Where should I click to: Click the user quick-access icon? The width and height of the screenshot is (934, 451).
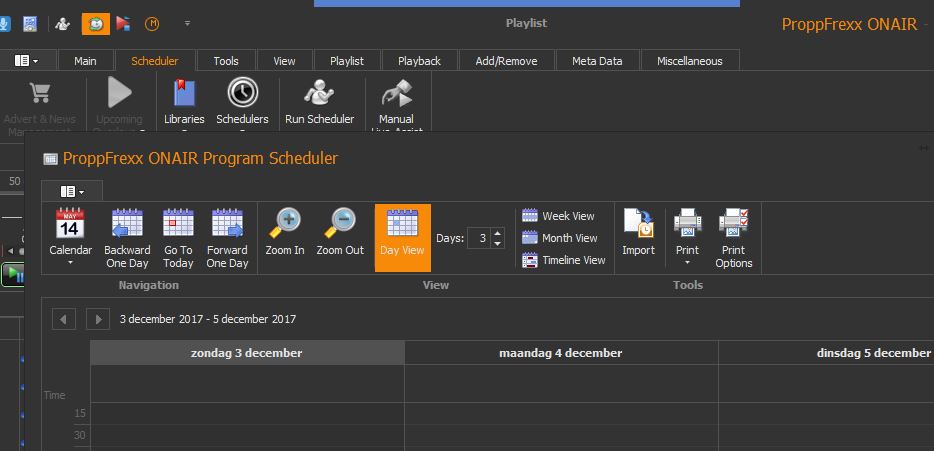(x=63, y=24)
